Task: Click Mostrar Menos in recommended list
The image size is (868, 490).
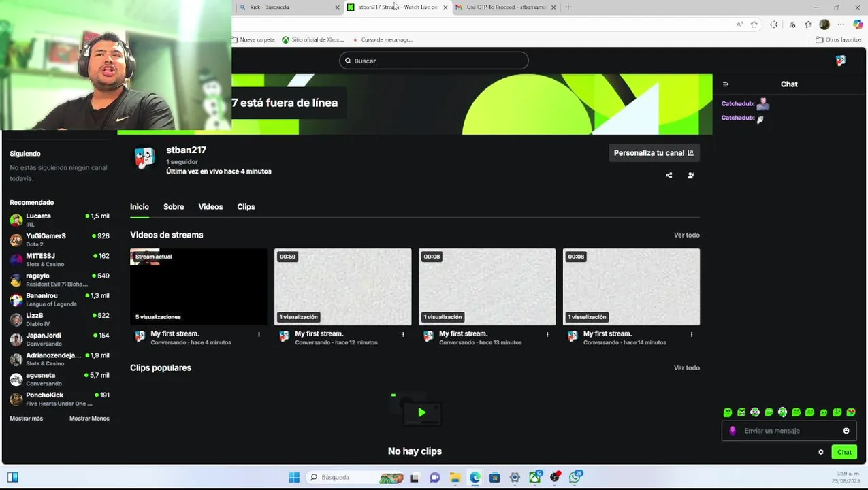Action: point(89,419)
